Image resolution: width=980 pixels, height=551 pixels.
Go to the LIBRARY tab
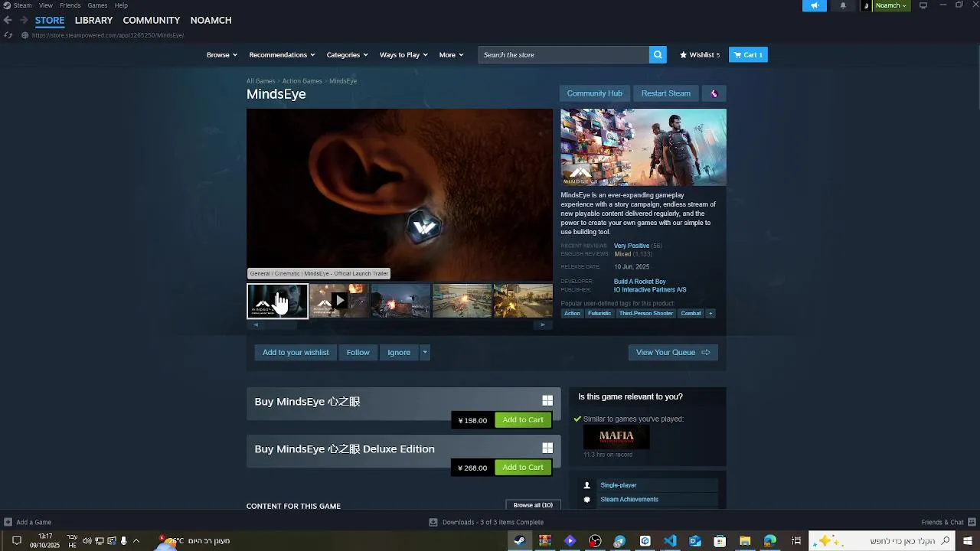(93, 21)
